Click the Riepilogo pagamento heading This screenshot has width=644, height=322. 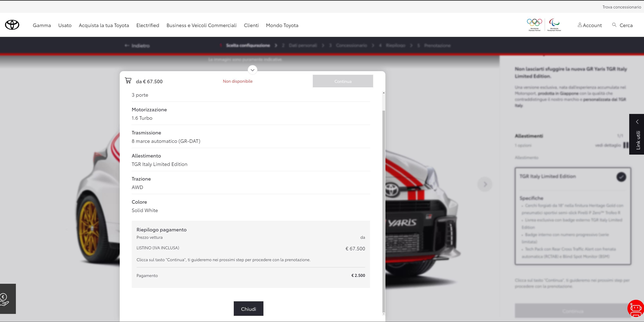(161, 230)
